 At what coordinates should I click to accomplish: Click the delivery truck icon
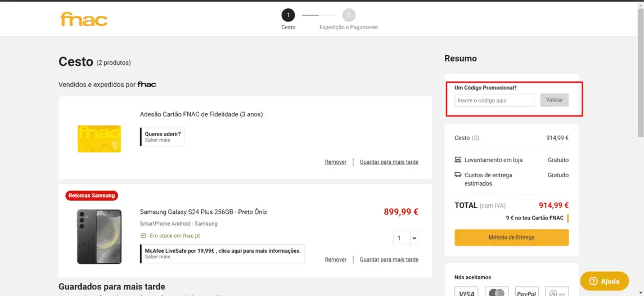pyautogui.click(x=458, y=174)
